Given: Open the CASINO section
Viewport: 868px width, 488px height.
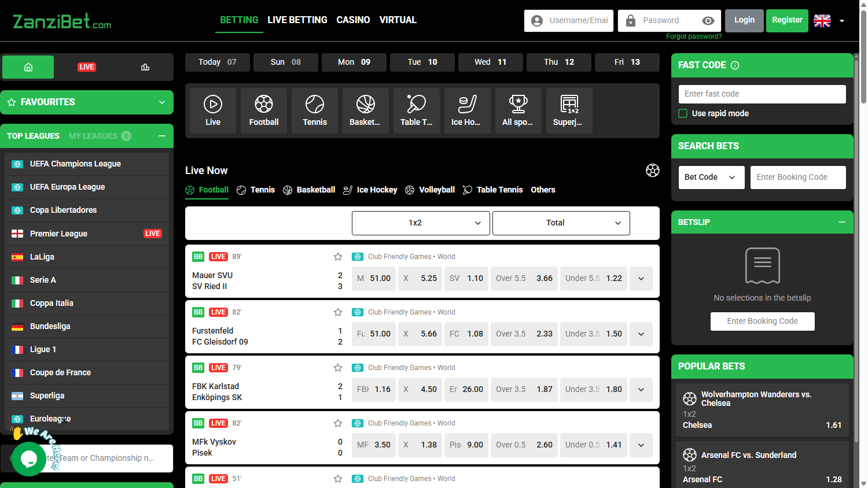Looking at the screenshot, I should [353, 20].
